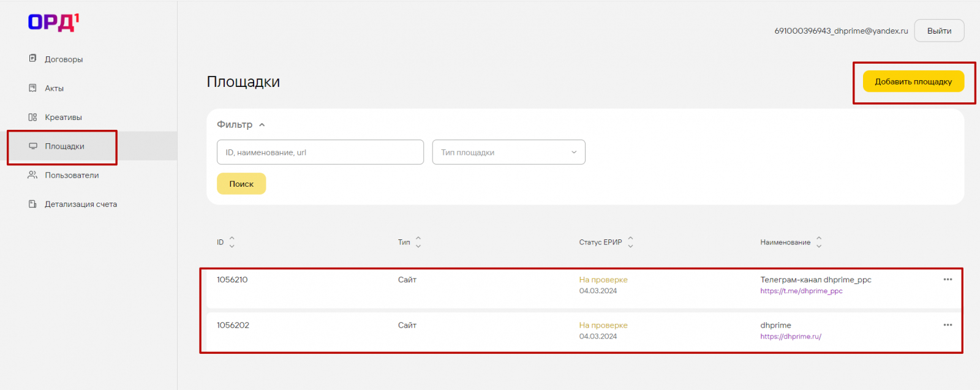Click the Договоры sidebar icon
Viewport: 980px width, 390px height.
(x=33, y=59)
